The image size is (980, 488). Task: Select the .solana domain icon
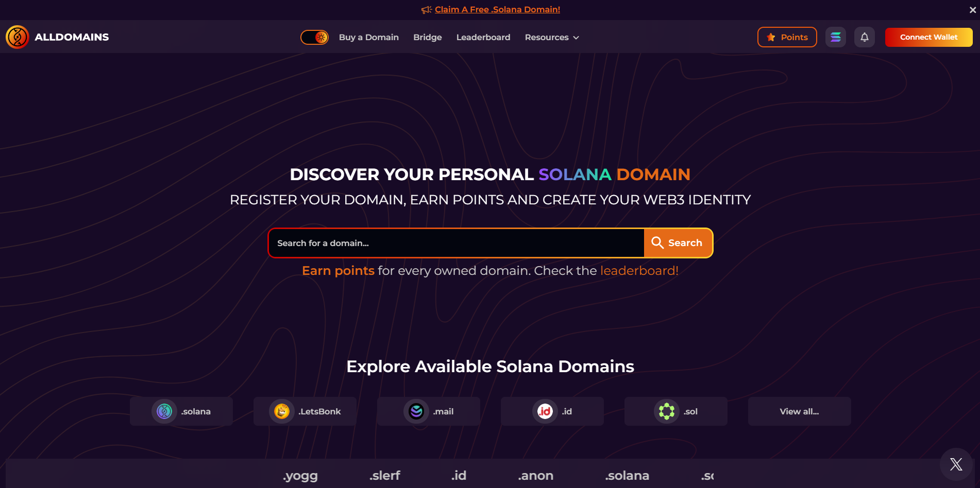[x=164, y=411]
